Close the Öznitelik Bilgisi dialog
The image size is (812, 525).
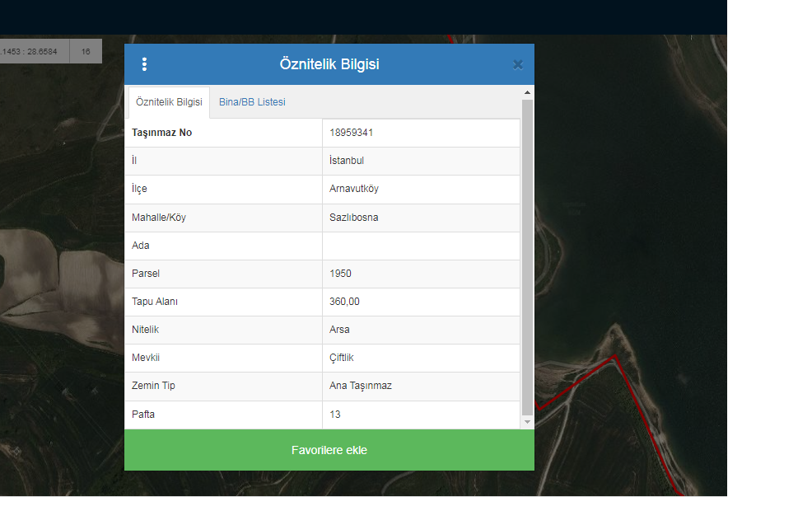click(x=517, y=64)
